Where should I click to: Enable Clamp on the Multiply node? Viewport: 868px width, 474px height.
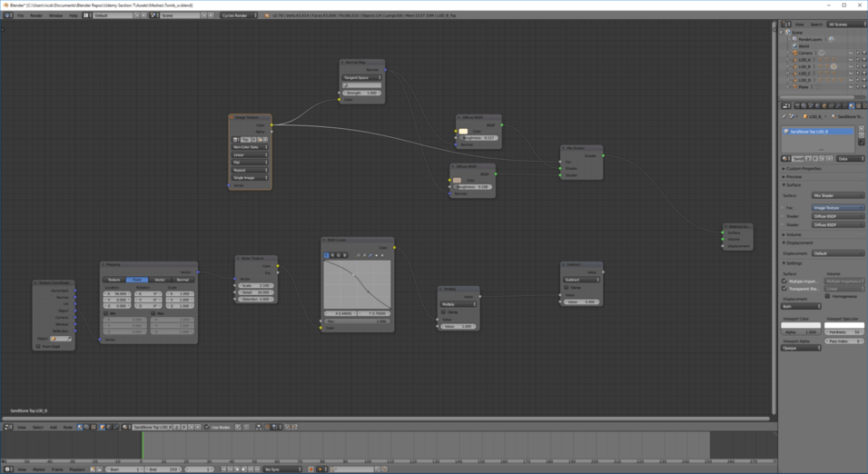[x=444, y=311]
